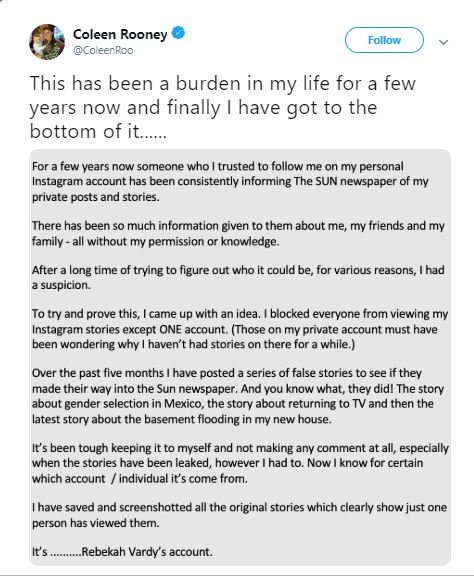The height and width of the screenshot is (577, 474).
Task: Expand the tweet options chevron
Action: pos(443,42)
